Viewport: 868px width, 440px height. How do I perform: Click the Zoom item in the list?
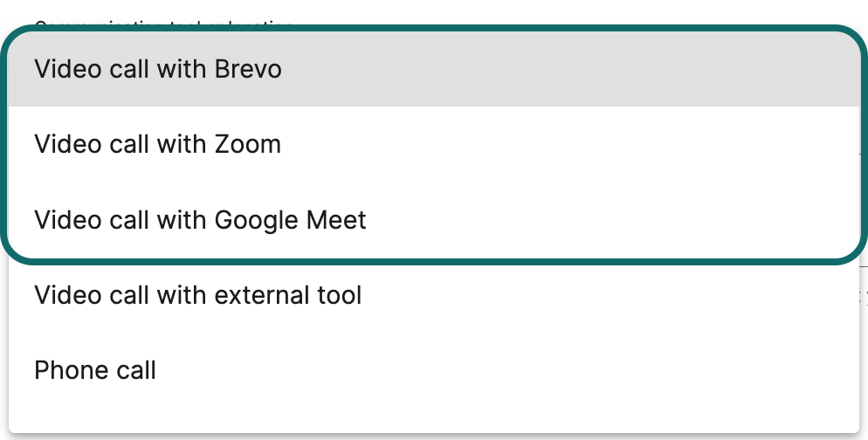point(157,144)
